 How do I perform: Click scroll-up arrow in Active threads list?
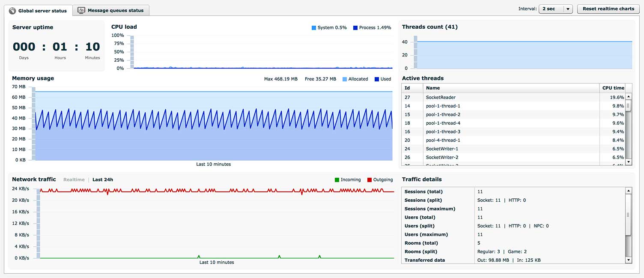629,97
